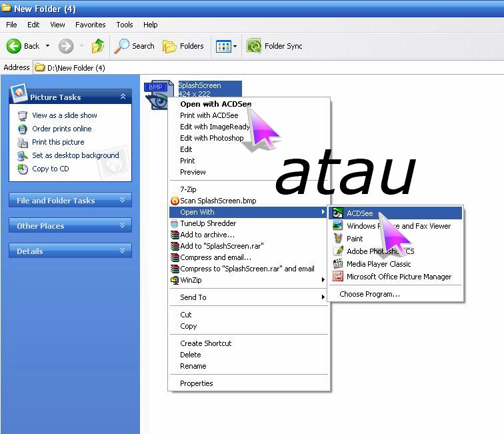Expand the WinZip submenu arrow
Screen dimensions: 504x434
coord(323,280)
